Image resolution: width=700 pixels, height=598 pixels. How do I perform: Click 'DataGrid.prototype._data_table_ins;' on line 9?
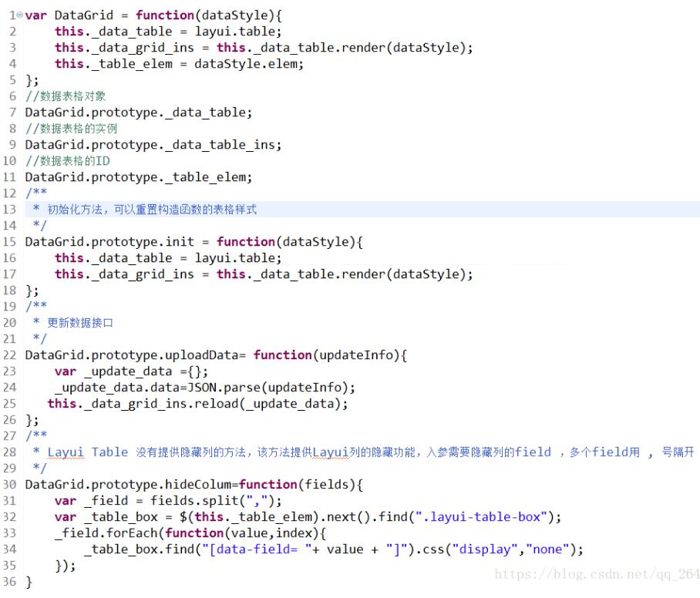click(153, 145)
